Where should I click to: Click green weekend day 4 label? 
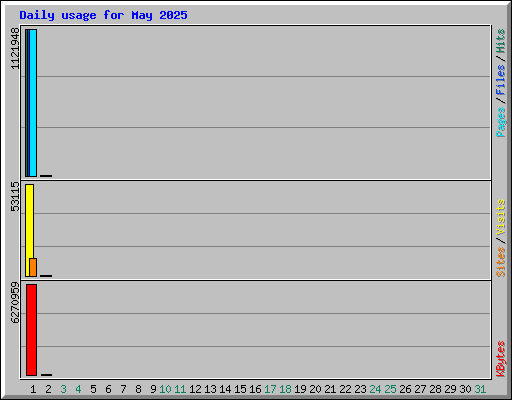point(78,389)
